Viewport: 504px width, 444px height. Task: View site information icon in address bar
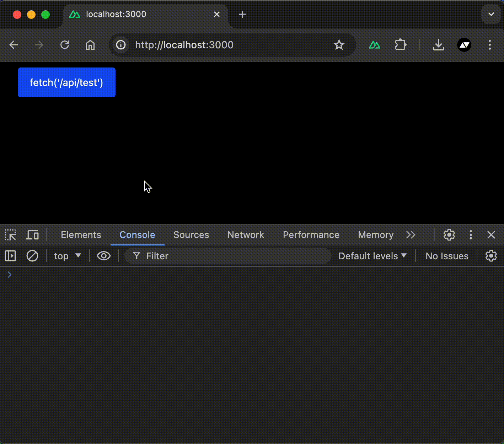click(x=121, y=45)
